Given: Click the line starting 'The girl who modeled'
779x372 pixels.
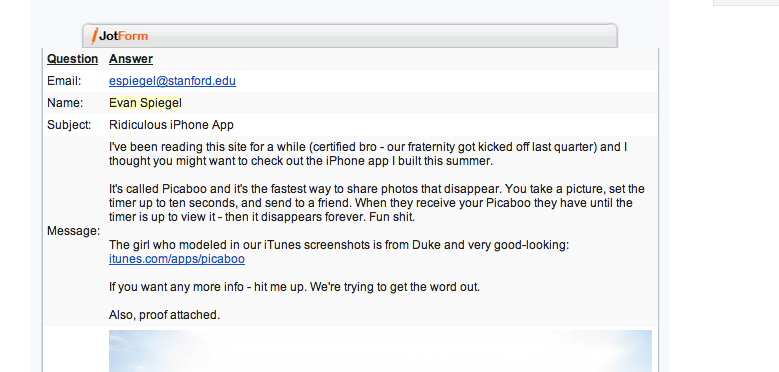Looking at the screenshot, I should tap(339, 245).
